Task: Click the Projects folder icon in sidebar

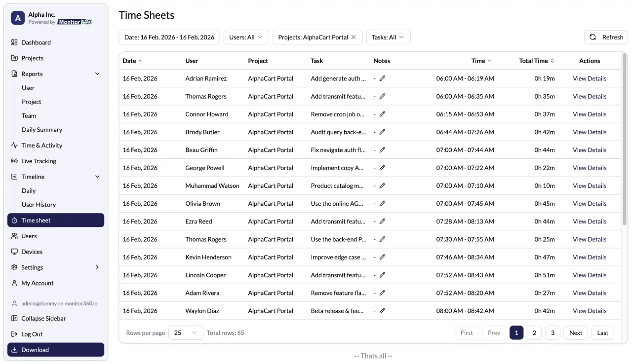Action: tap(15, 58)
